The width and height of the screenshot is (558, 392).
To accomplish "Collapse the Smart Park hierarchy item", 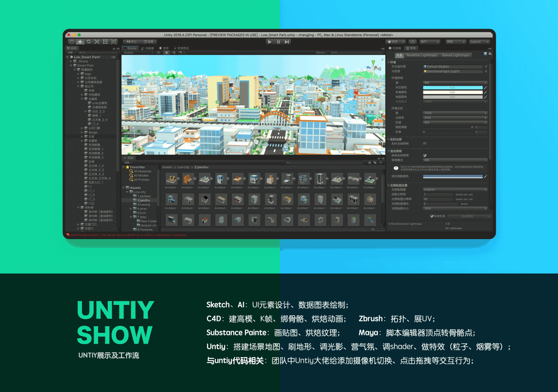I will pos(71,65).
